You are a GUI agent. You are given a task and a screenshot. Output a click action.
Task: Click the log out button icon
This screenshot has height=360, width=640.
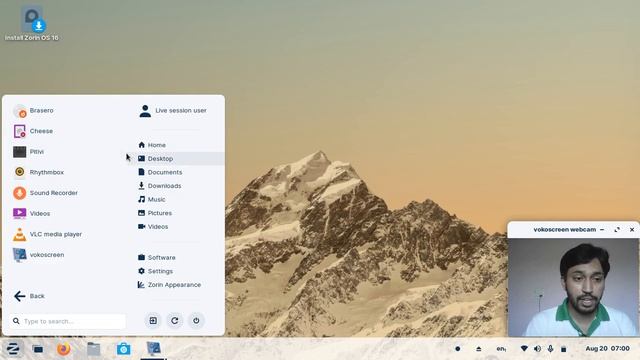point(153,321)
